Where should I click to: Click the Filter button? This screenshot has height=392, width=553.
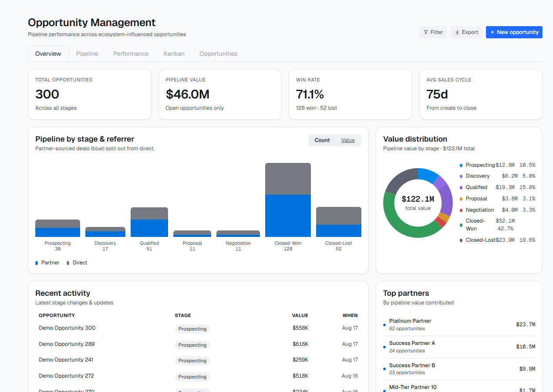[x=433, y=32]
